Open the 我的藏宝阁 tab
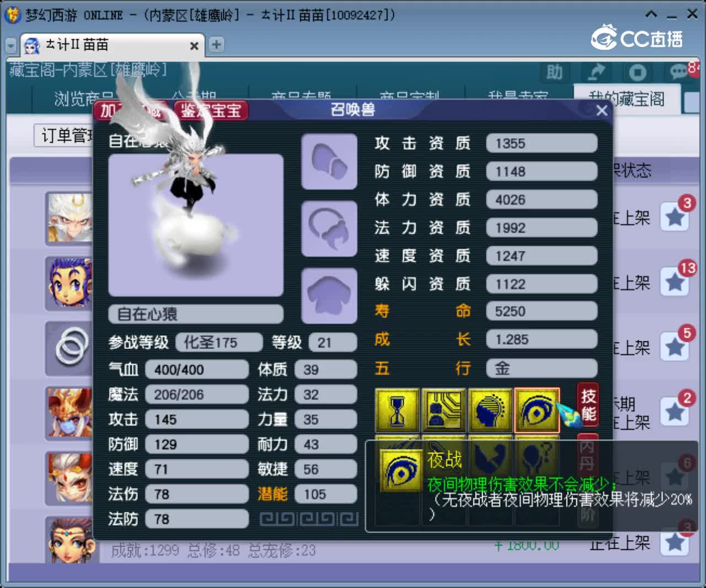 [626, 99]
